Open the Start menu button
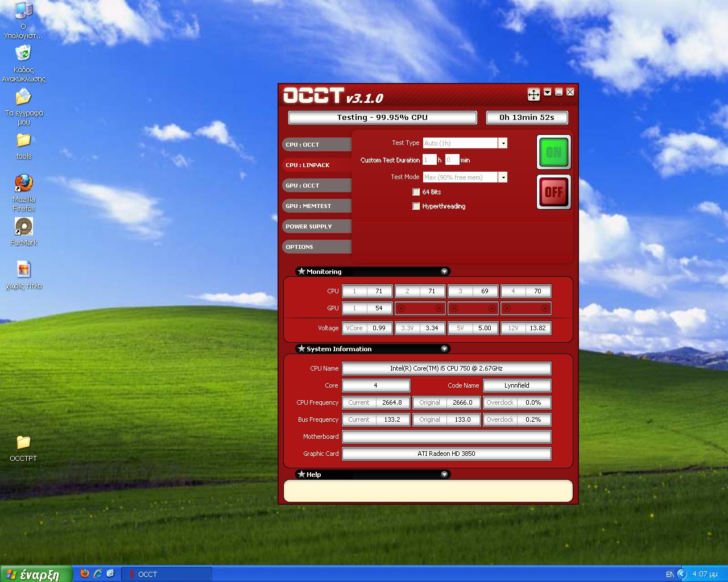728x582 pixels. (x=36, y=574)
